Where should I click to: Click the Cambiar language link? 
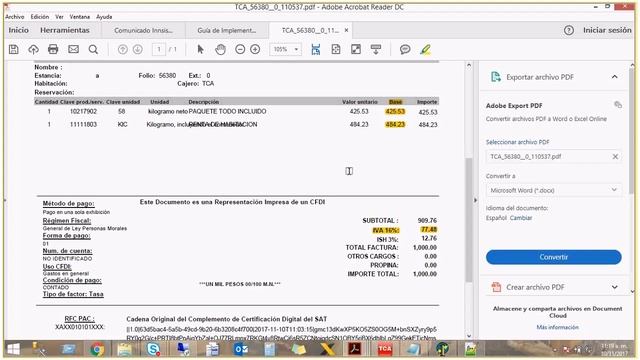click(521, 218)
